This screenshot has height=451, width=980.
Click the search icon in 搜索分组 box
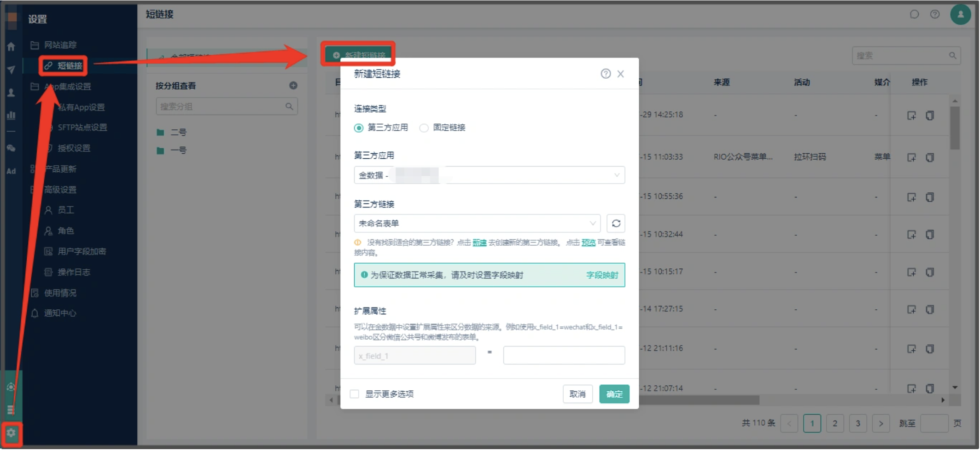pos(289,106)
